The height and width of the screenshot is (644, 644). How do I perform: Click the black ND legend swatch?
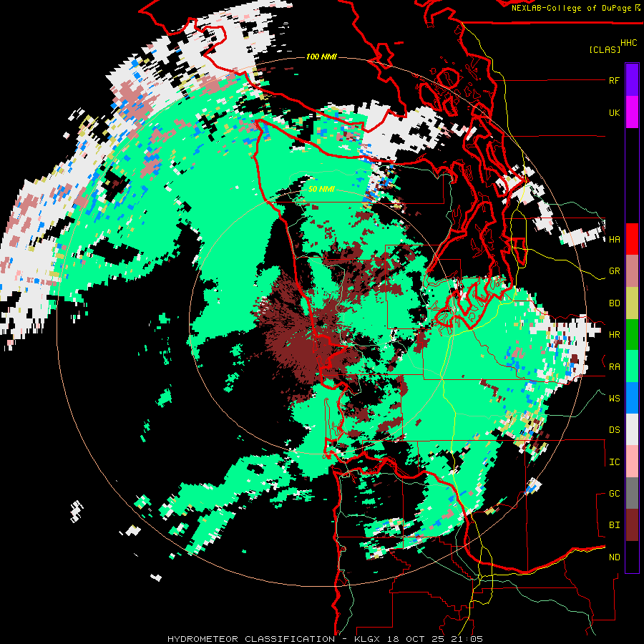click(632, 557)
